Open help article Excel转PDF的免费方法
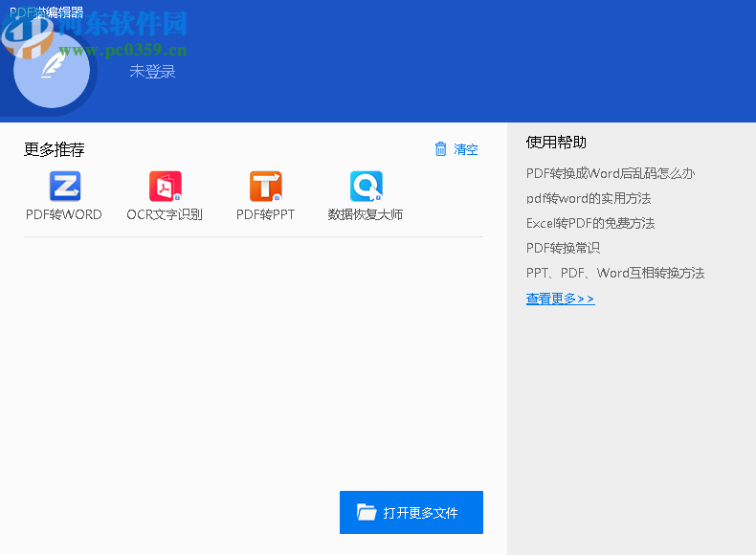This screenshot has height=555, width=756. pyautogui.click(x=590, y=223)
